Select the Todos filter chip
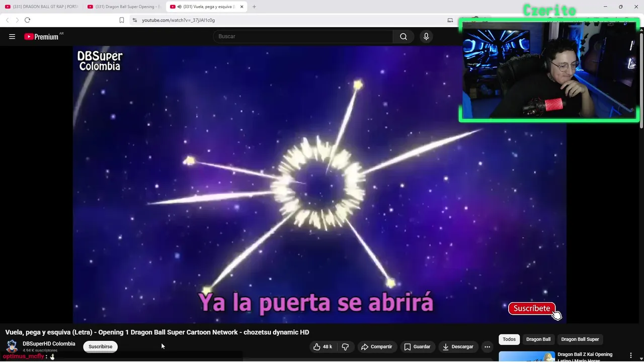644x362 pixels. click(x=509, y=339)
